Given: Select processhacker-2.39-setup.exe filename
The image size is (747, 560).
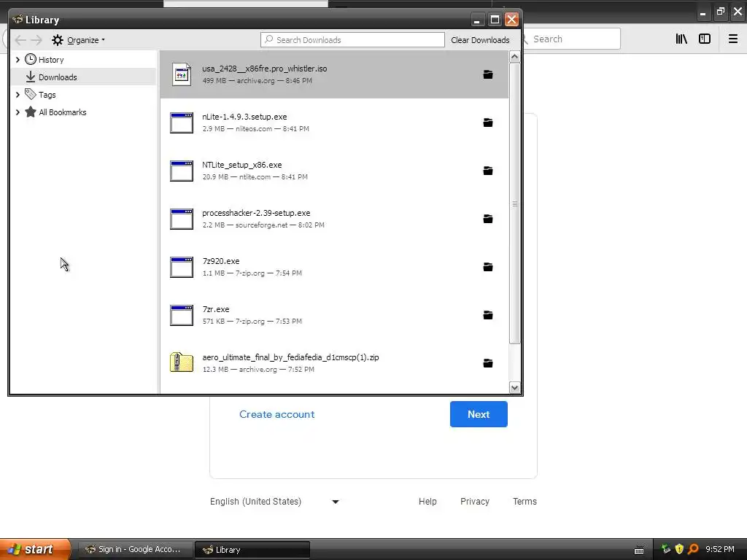Looking at the screenshot, I should (256, 213).
